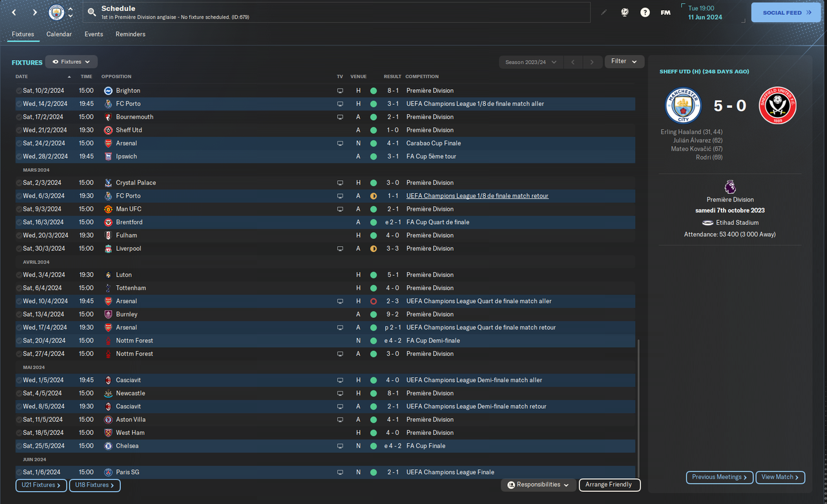Click the View Match button
This screenshot has height=504, width=827.
pos(780,478)
